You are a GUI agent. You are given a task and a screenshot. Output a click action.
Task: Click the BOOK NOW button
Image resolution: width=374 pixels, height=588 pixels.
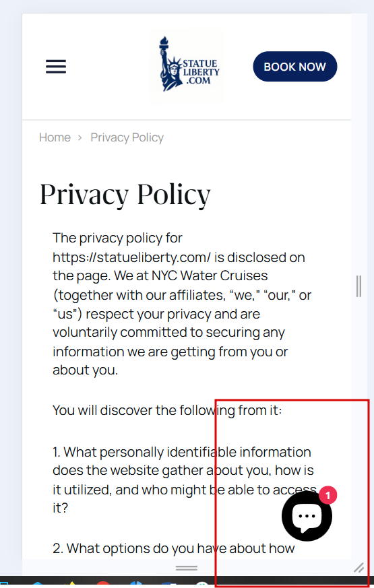pos(295,67)
